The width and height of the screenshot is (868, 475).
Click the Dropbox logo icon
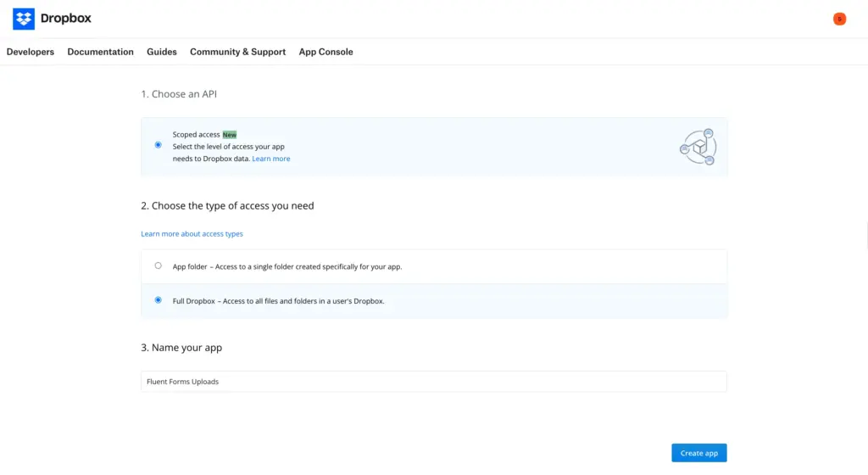[x=24, y=19]
